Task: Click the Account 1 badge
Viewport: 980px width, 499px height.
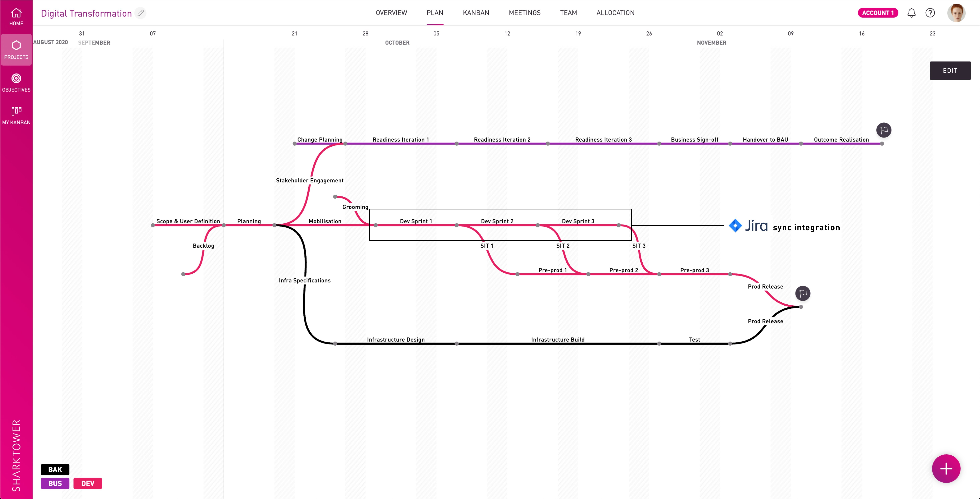Action: click(x=878, y=13)
